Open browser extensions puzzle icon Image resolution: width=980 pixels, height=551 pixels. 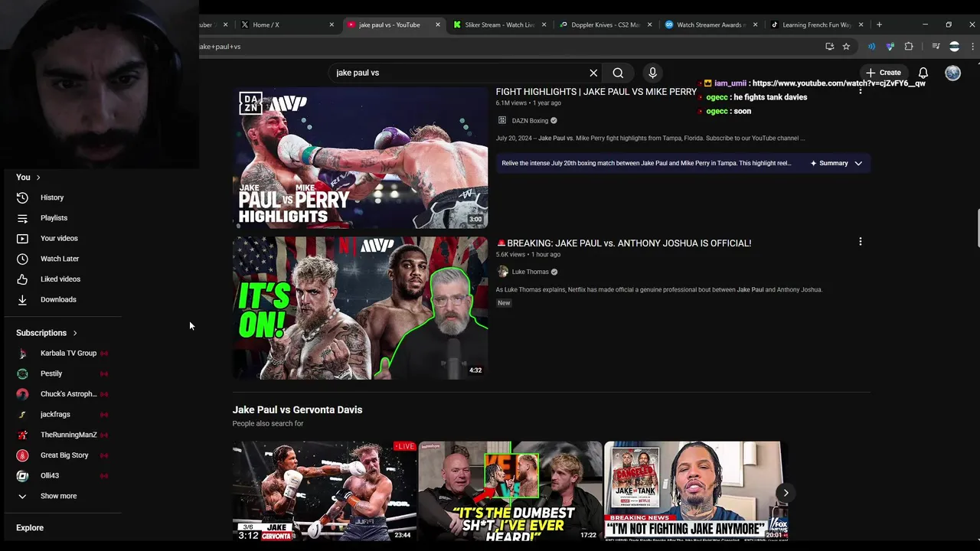[909, 47]
